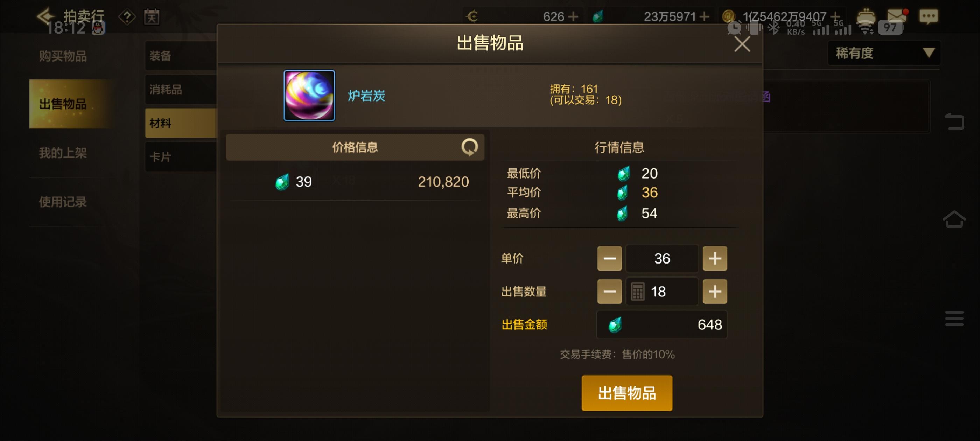Switch to the 材料 category tab
This screenshot has width=980, height=441.
(x=181, y=123)
